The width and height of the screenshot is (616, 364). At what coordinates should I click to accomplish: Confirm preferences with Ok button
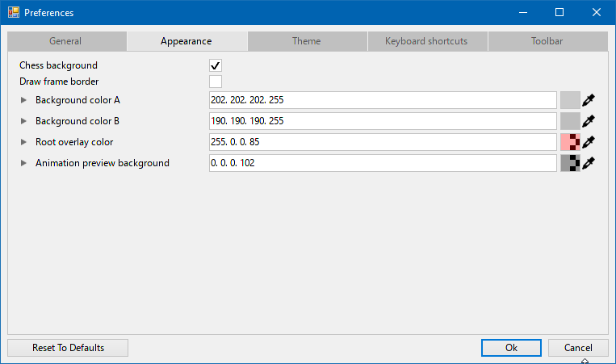[511, 348]
